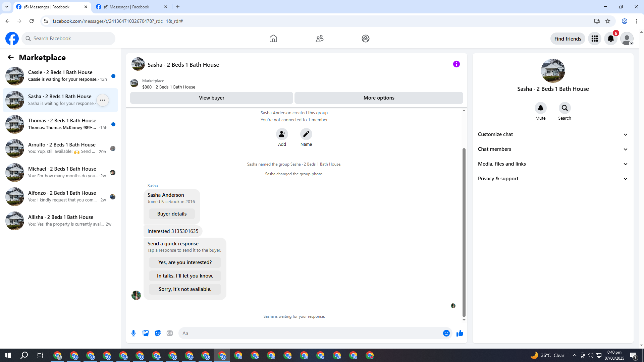Open Windows Start menu
The width and height of the screenshot is (644, 362).
click(8, 355)
